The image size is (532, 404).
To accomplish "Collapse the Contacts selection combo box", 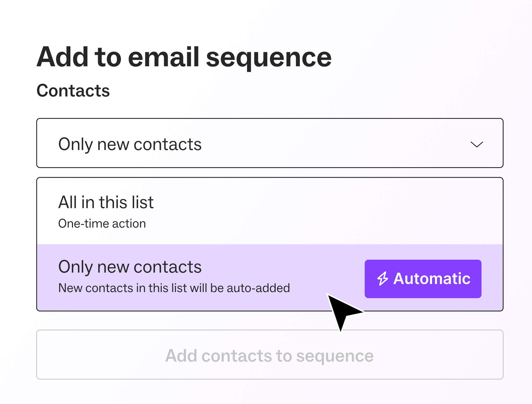I will pyautogui.click(x=270, y=143).
